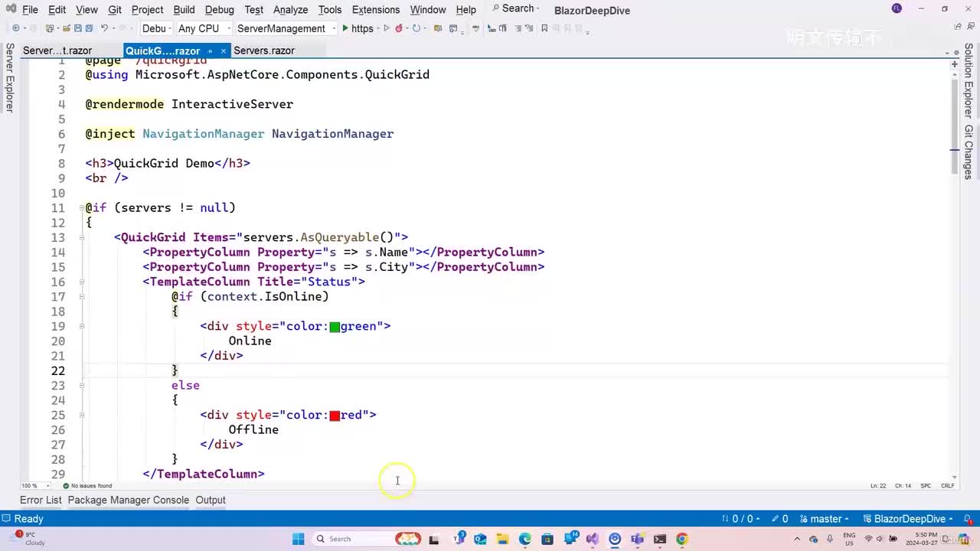This screenshot has height=551, width=980.
Task: Show hidden system tray icons
Action: [x=798, y=539]
